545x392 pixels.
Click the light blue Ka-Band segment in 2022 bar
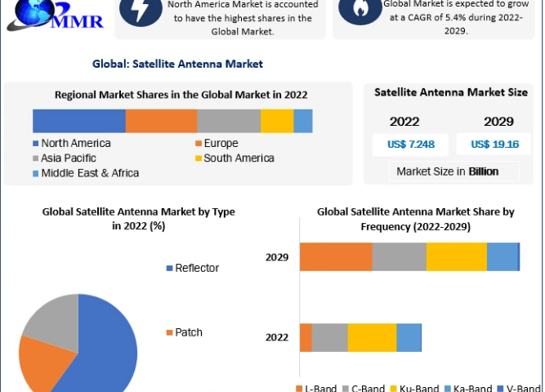tap(409, 337)
